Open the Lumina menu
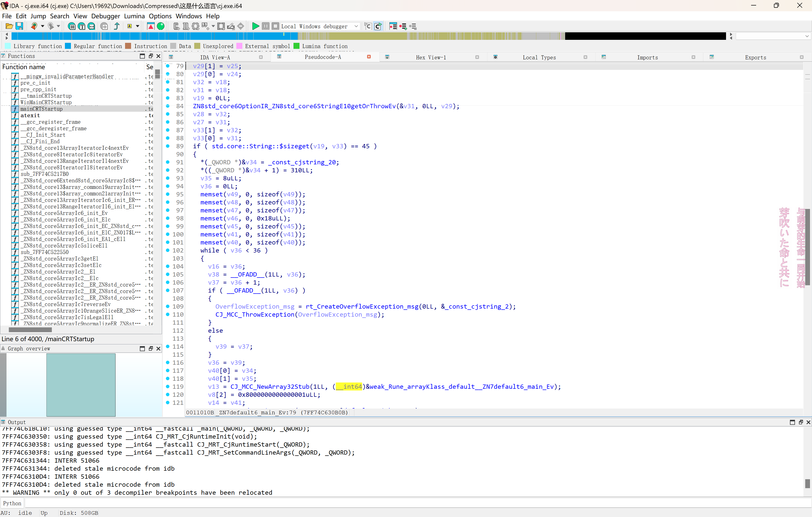 pyautogui.click(x=134, y=16)
